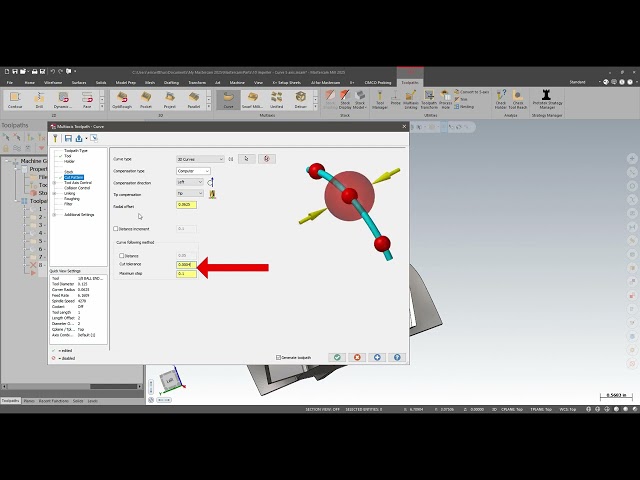Choose the OptiRough 3D toolpath icon
The width and height of the screenshot is (640, 480).
[122, 100]
